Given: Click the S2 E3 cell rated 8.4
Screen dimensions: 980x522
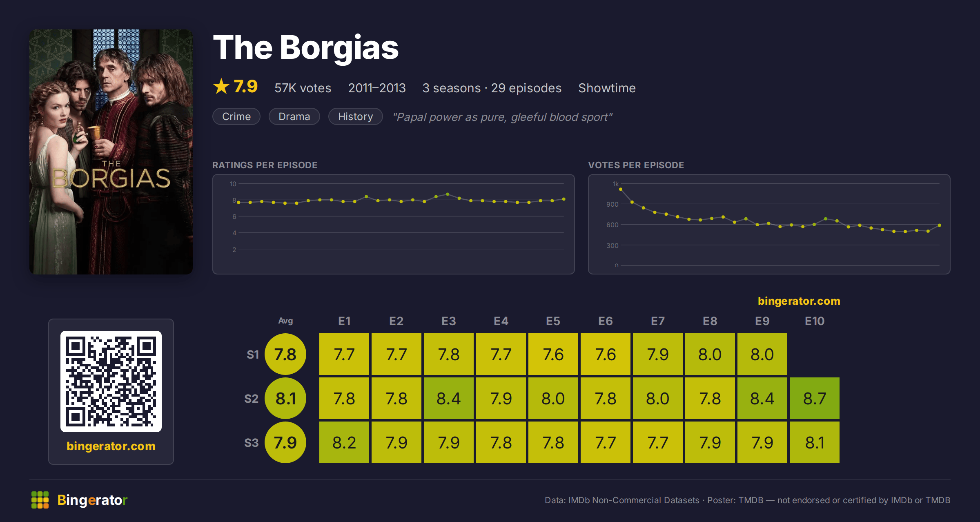Looking at the screenshot, I should (449, 398).
